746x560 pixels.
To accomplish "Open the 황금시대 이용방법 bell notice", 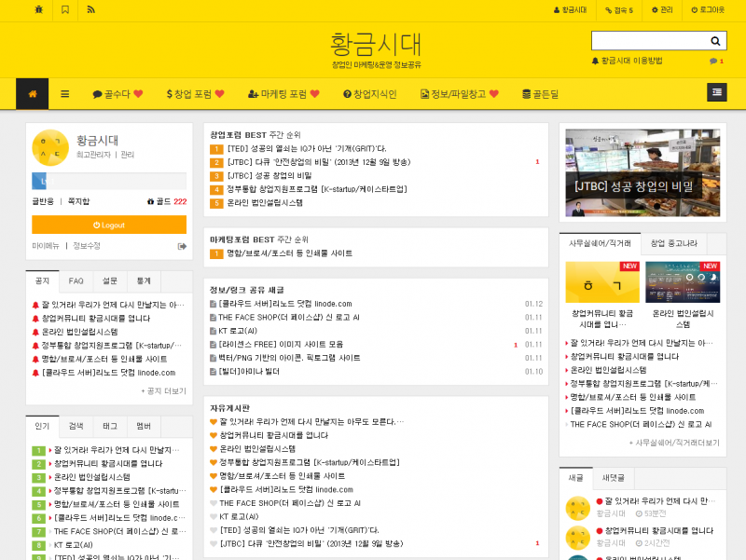I will point(627,61).
